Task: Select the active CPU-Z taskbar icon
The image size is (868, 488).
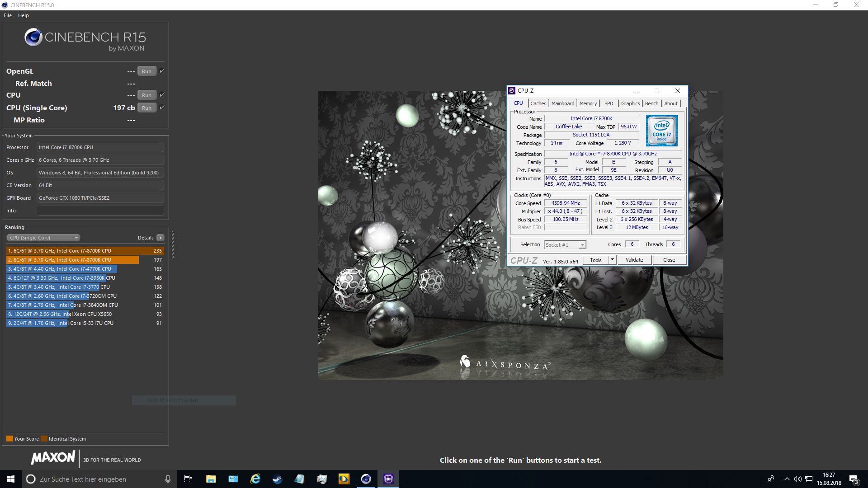Action: 388,479
